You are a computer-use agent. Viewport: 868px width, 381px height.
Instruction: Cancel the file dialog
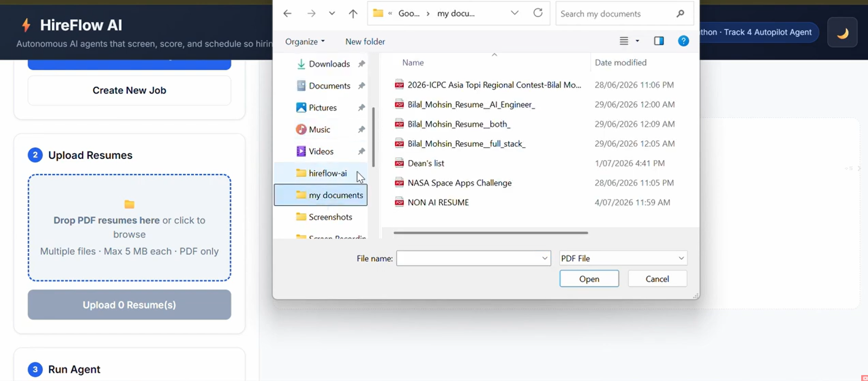[x=657, y=279]
